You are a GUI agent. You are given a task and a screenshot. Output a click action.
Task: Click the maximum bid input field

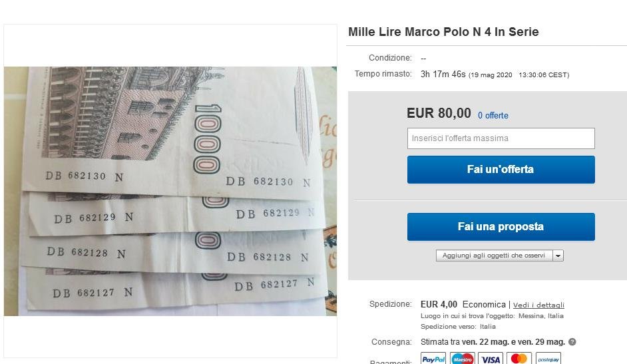(501, 138)
